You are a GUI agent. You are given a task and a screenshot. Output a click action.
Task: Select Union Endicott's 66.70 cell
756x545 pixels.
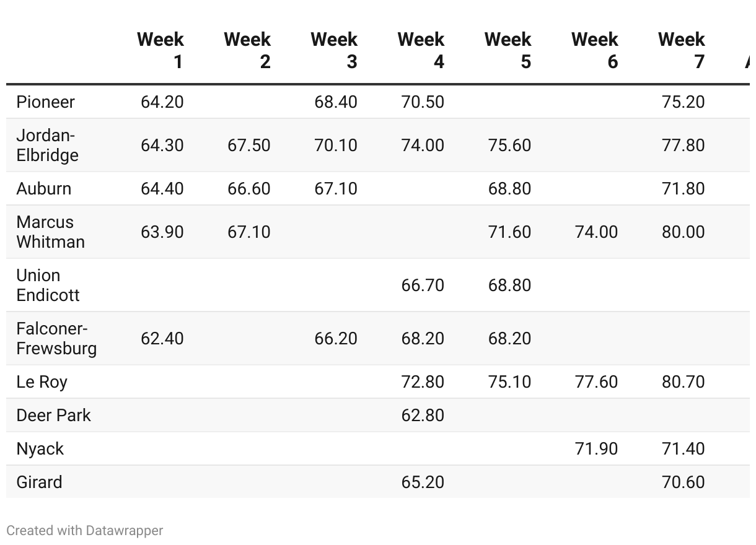(423, 285)
